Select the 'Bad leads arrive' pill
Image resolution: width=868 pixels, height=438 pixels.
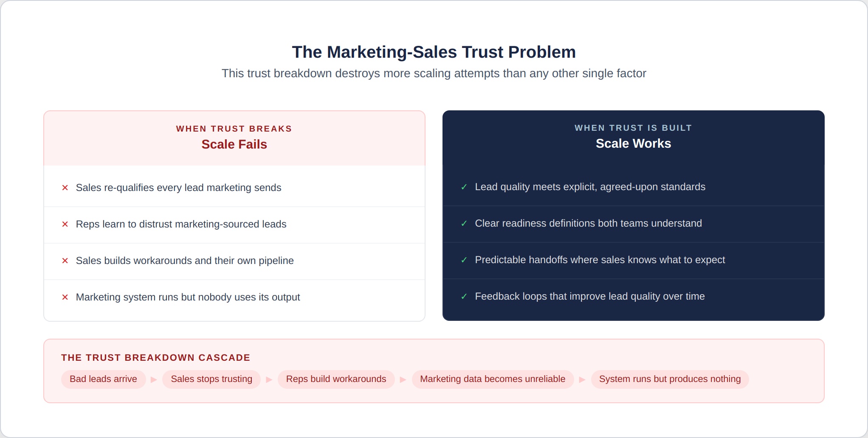(x=103, y=379)
